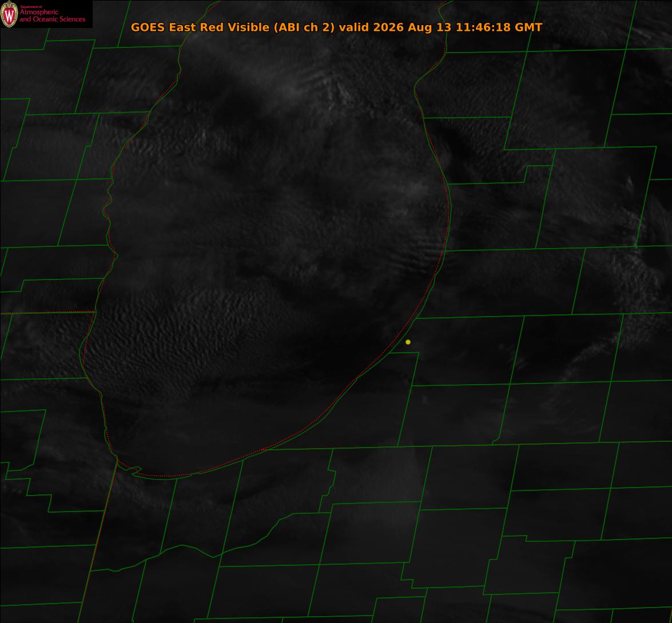This screenshot has width=672, height=623.
Task: Click the 'Atmospheric and Oceanic Sciences' text
Action: (x=52, y=15)
